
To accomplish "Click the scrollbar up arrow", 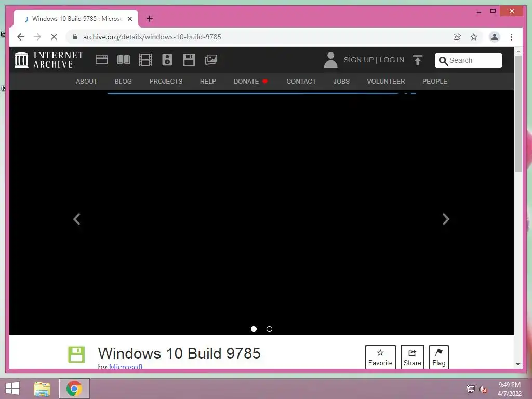I will 518,51.
